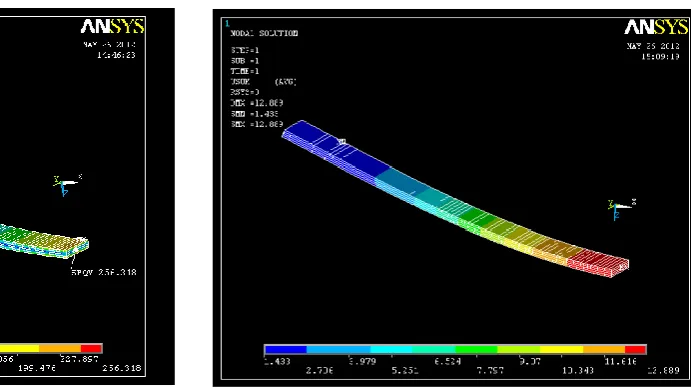691x388 pixels.
Task: Pick the red legend band in right plot
Action: pos(635,349)
